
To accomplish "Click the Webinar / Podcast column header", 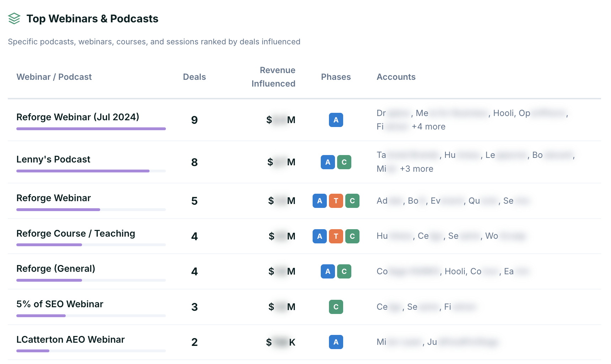I will coord(54,77).
